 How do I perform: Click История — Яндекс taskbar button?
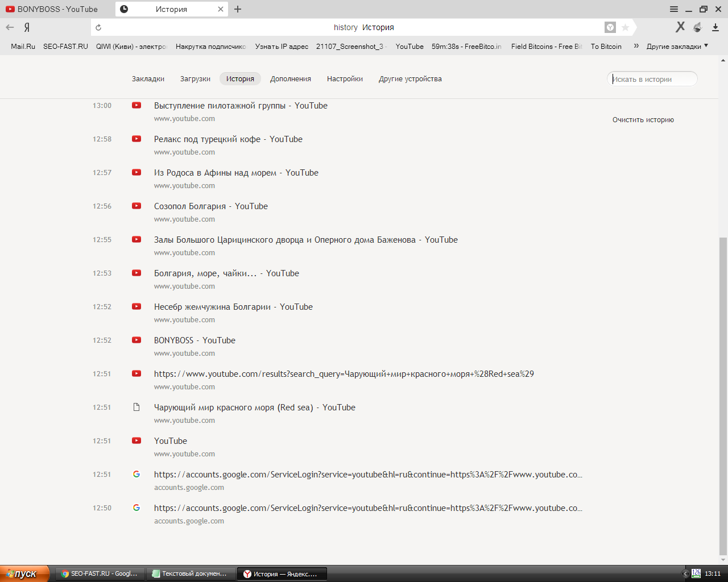coord(282,573)
